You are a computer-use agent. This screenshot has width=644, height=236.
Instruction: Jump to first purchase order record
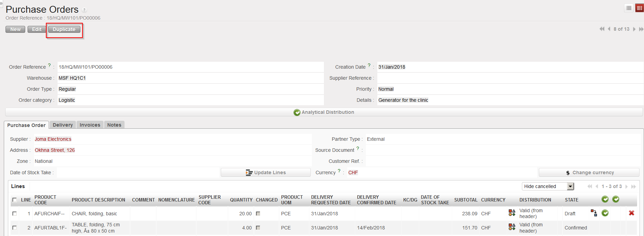[x=602, y=29]
